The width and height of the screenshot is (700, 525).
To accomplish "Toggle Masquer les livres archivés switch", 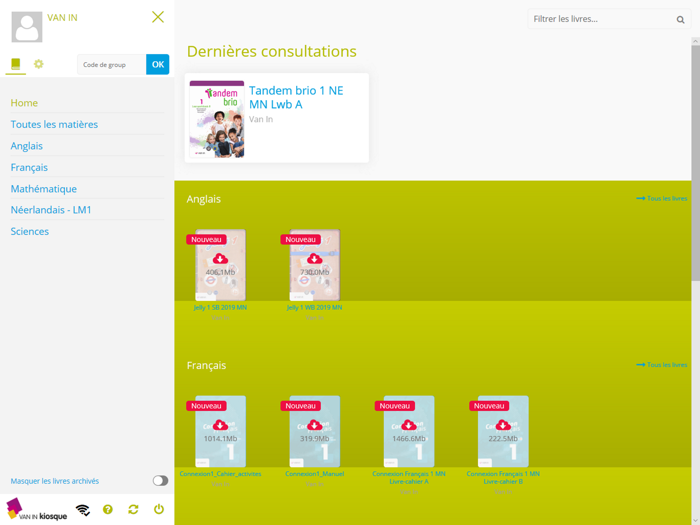I will pyautogui.click(x=160, y=480).
